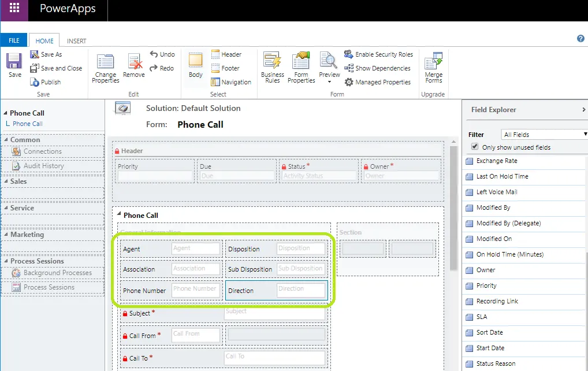The height and width of the screenshot is (371, 588).
Task: Open the Preview menu
Action: [x=329, y=68]
